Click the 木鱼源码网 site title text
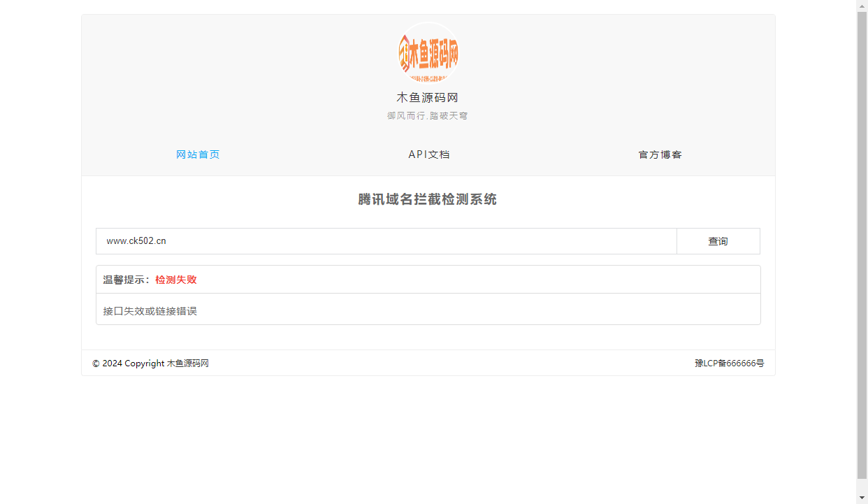This screenshot has height=504, width=868. coord(428,98)
